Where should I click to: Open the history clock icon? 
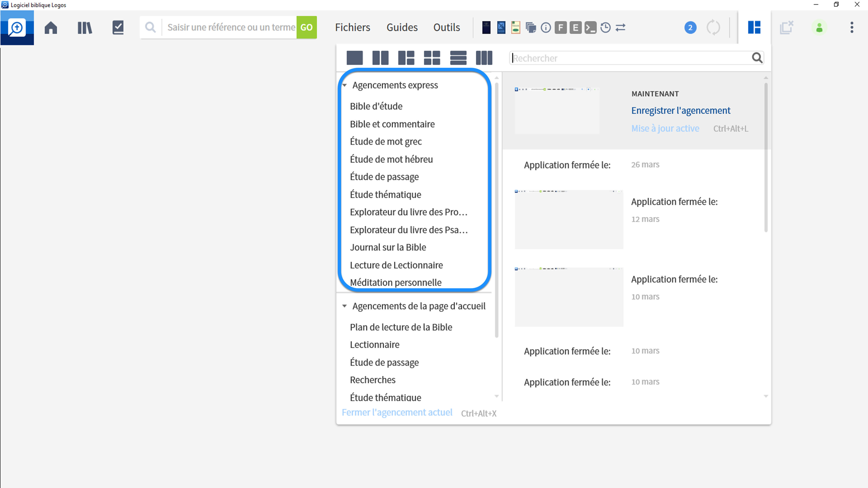(606, 28)
